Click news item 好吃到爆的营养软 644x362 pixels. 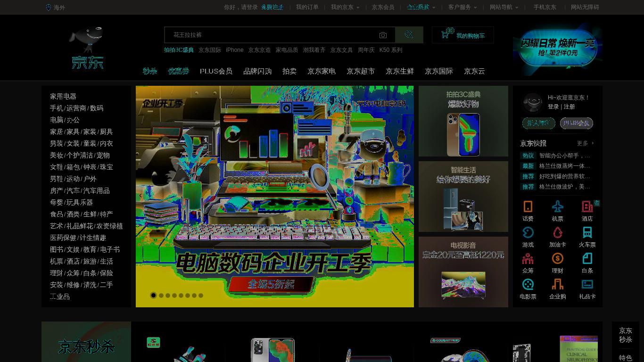pos(565,176)
